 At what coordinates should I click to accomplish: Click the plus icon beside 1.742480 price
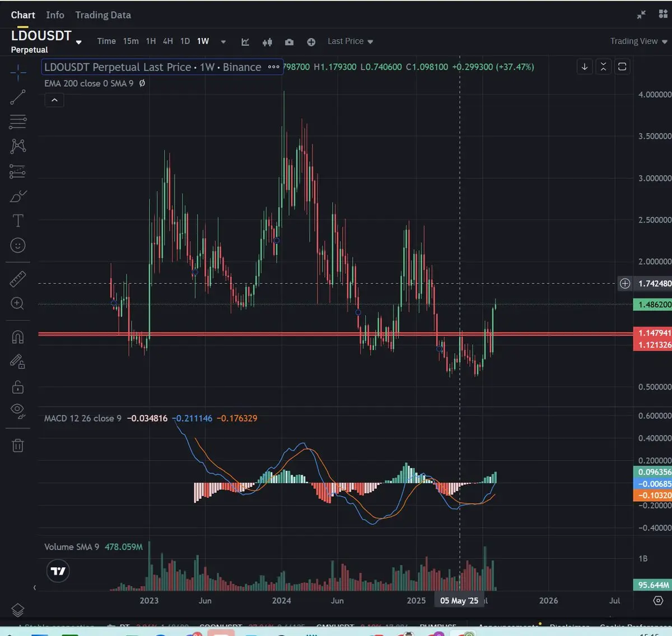(x=625, y=283)
